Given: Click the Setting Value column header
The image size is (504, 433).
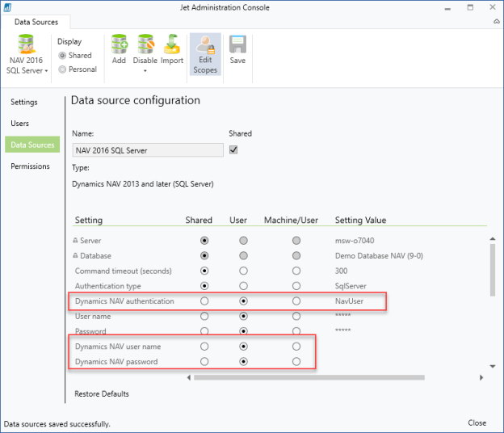Looking at the screenshot, I should [361, 221].
